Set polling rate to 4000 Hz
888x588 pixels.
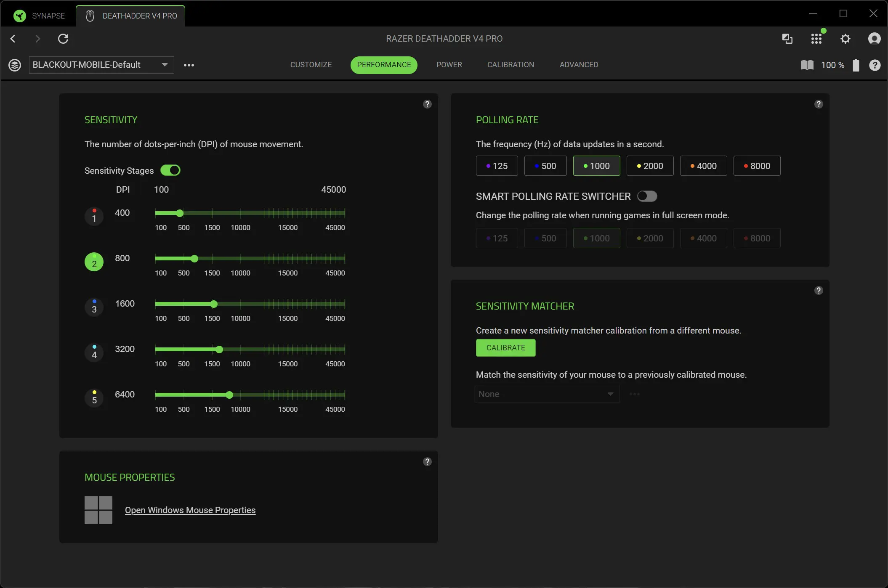tap(703, 166)
